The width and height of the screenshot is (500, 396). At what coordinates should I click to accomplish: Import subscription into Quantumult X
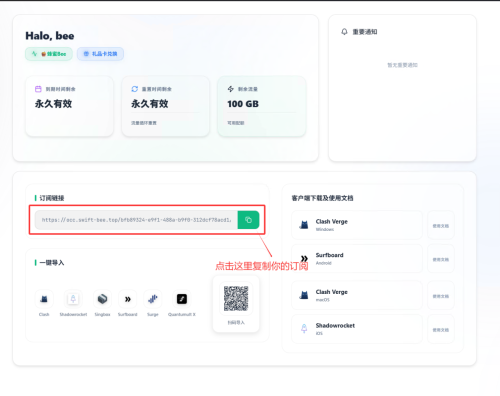182,299
